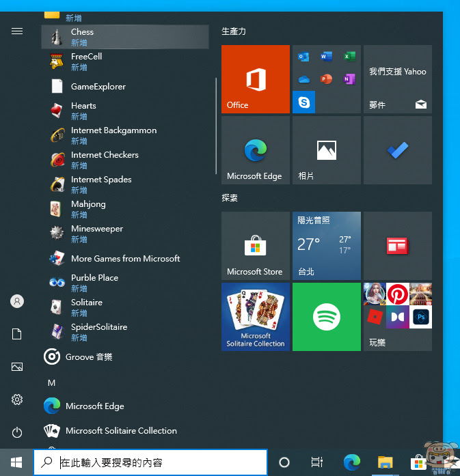Open Microsoft Store from the taskbar
Screen dimensions: 460x476
point(419,462)
